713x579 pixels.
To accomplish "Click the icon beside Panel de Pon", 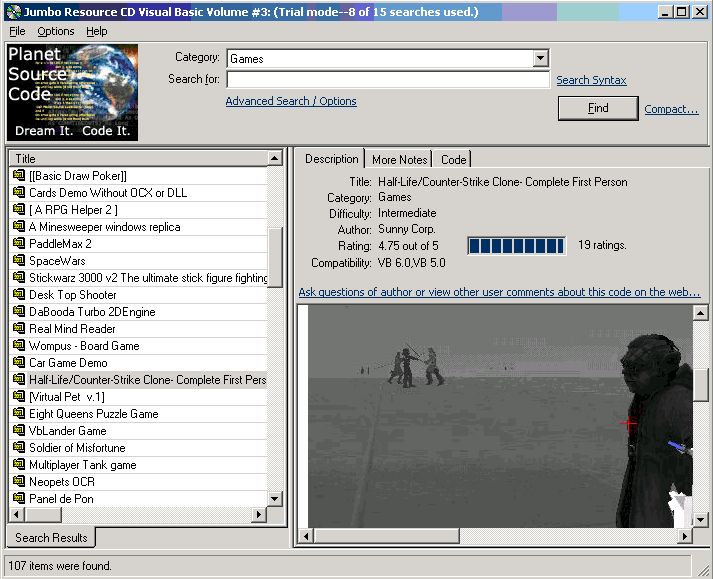I will point(19,498).
